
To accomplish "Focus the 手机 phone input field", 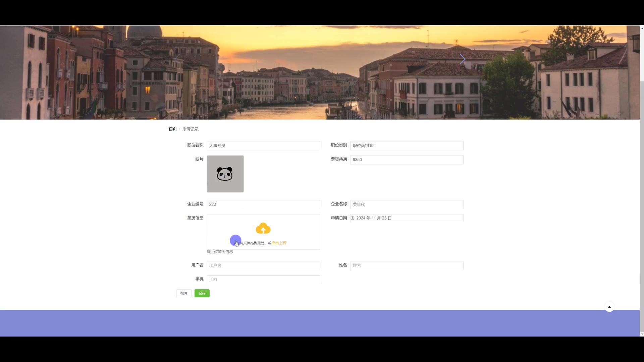I will click(263, 280).
